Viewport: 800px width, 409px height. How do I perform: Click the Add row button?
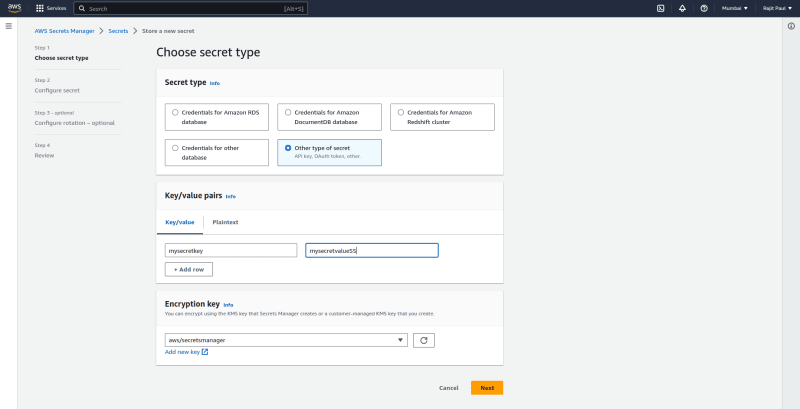(x=189, y=269)
